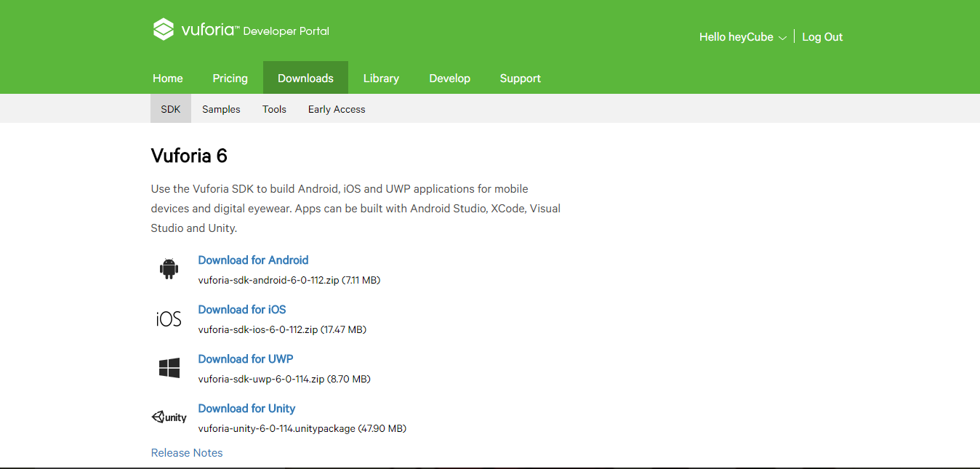Open the Release Notes link
The height and width of the screenshot is (469, 980).
point(187,453)
